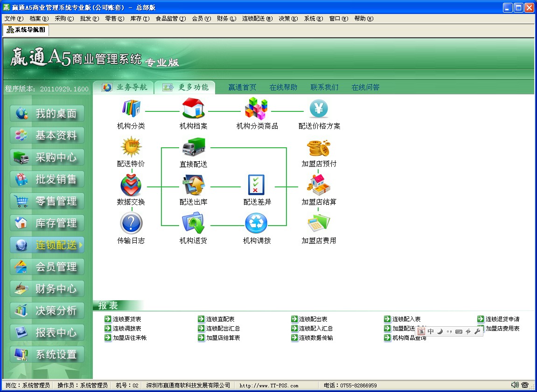This screenshot has width=537, height=392.
Task: Open 加盟店预付 coins icon
Action: click(x=319, y=148)
